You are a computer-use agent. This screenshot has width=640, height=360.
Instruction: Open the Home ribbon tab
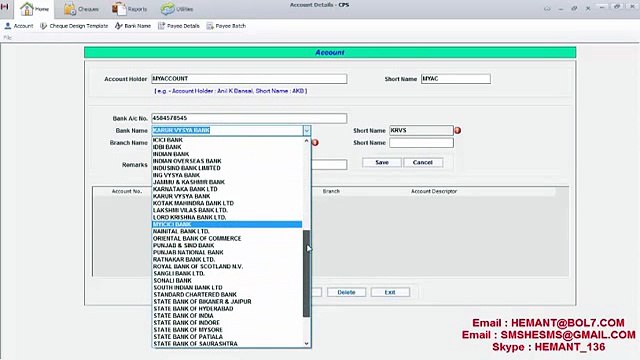pos(34,9)
